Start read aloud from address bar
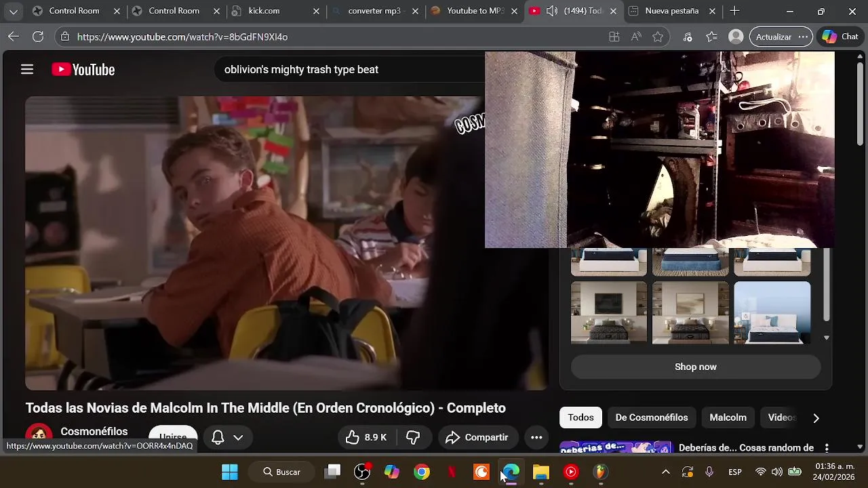 pyautogui.click(x=636, y=37)
